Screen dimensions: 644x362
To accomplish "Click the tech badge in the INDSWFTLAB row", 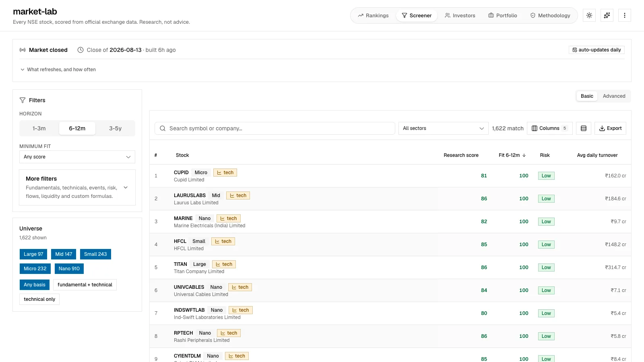I will [240, 310].
